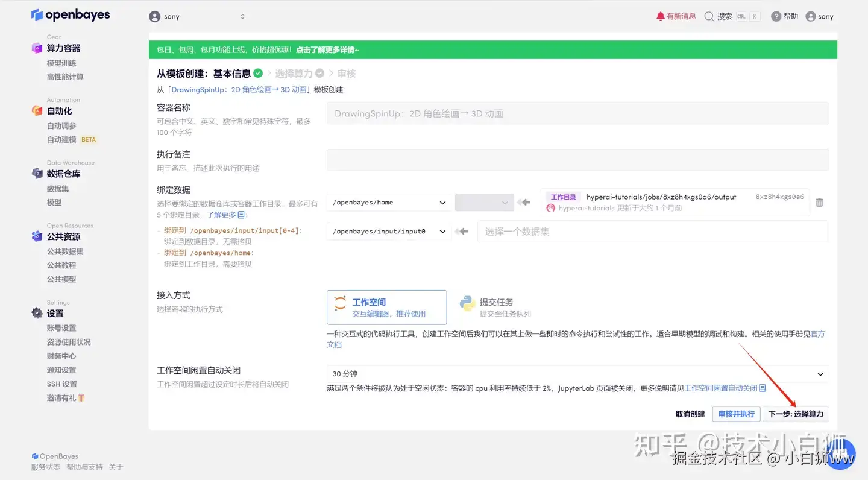868x480 pixels.
Task: Click the 下一步: 选择算力 button
Action: (796, 414)
